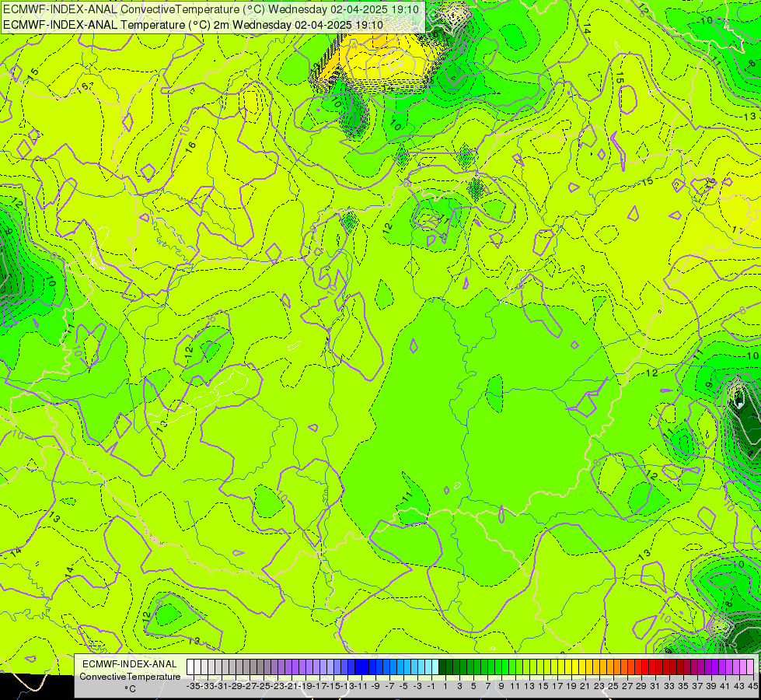Click legend scale value 23
The image size is (761, 700).
coord(599,687)
